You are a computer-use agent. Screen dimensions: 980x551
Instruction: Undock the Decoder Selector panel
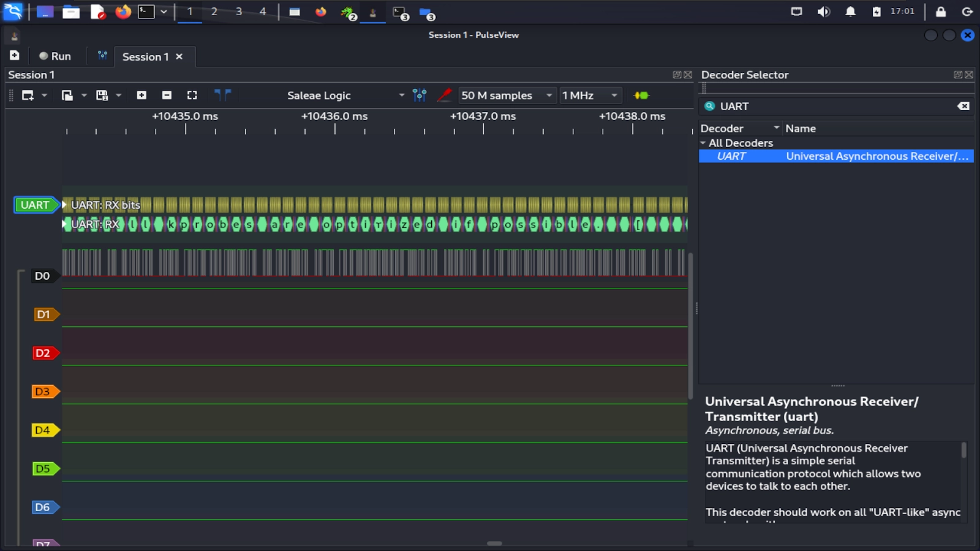pyautogui.click(x=958, y=75)
